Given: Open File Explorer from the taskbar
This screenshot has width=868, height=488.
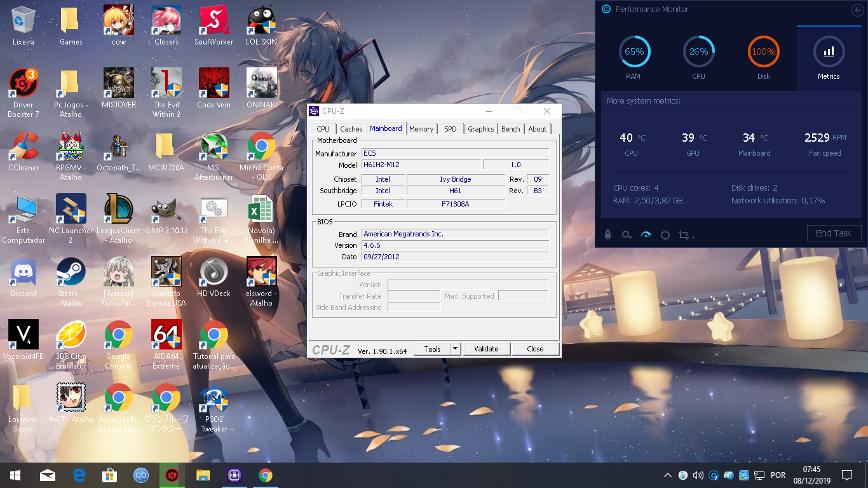Looking at the screenshot, I should (203, 475).
